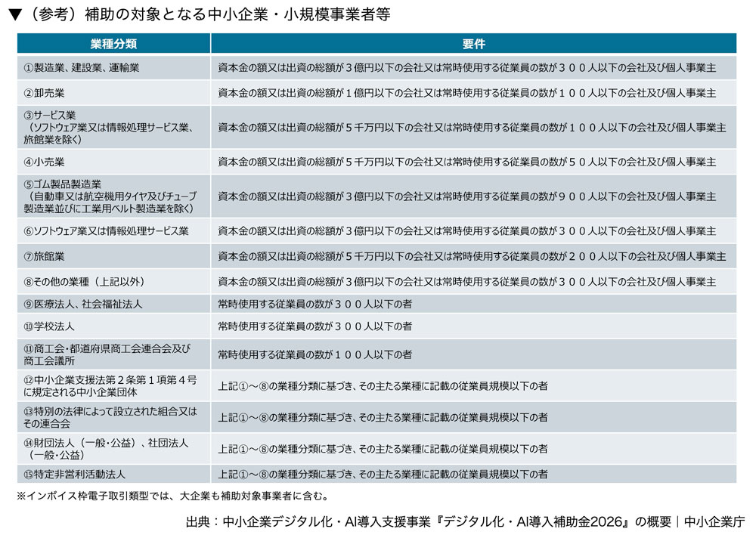Select the ⑩学校法人 cell
This screenshot has height=535, width=756.
click(x=114, y=326)
